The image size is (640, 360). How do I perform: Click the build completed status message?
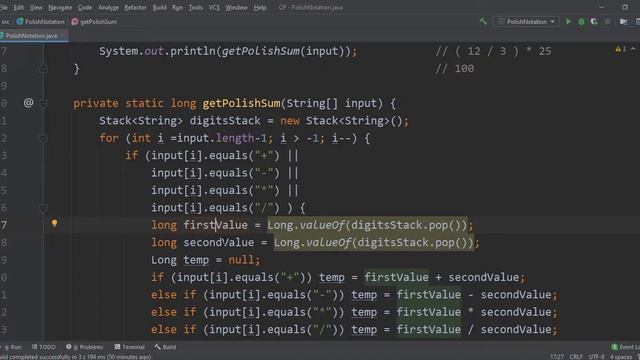[76, 357]
